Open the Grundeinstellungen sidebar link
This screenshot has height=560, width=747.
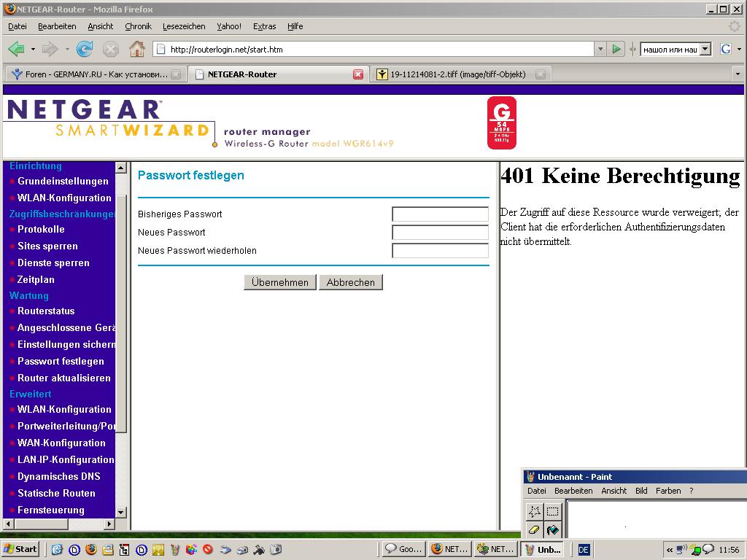[63, 182]
